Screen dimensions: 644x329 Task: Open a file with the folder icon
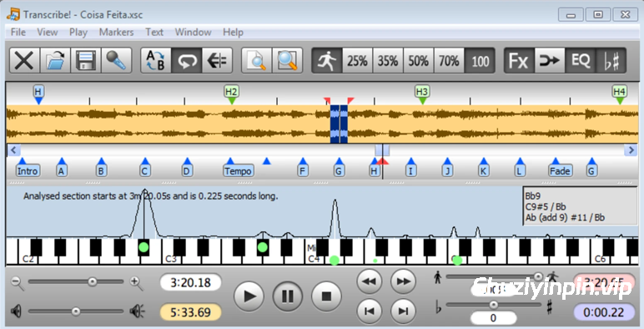point(55,61)
